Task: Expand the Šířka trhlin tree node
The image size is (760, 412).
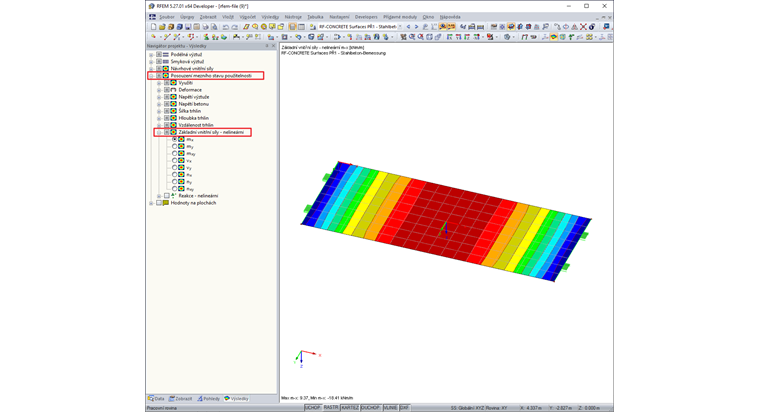Action: click(x=159, y=111)
